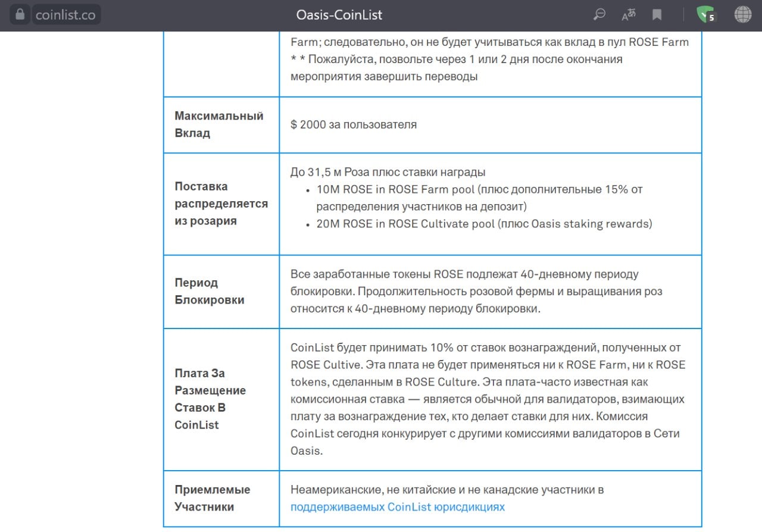The width and height of the screenshot is (762, 532).
Task: Click the Пожалуйста, позвольте через 1 или 2 дня note
Action: pos(457,68)
